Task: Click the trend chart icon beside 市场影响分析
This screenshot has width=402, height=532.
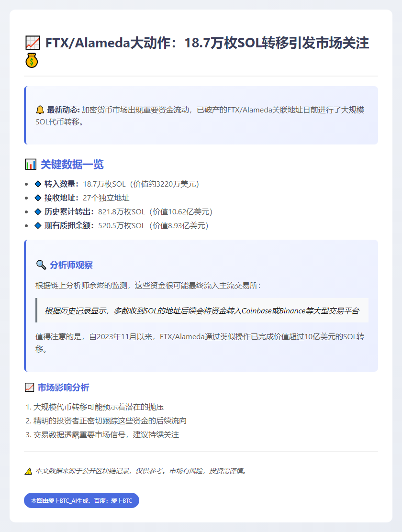Action: 30,388
